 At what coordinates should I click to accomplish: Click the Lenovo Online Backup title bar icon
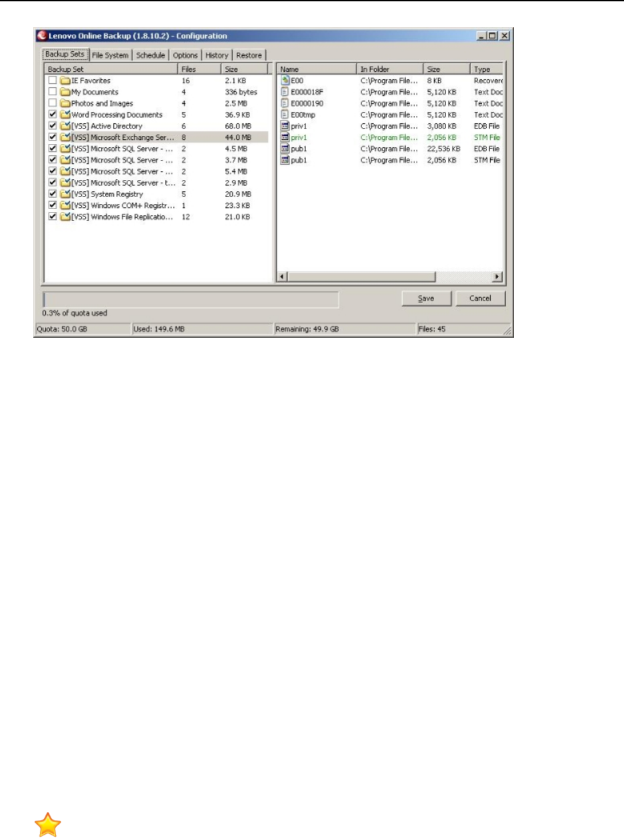coord(42,36)
